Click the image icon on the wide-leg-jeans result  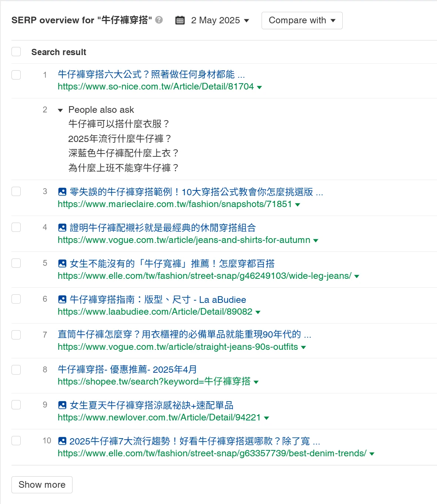62,264
